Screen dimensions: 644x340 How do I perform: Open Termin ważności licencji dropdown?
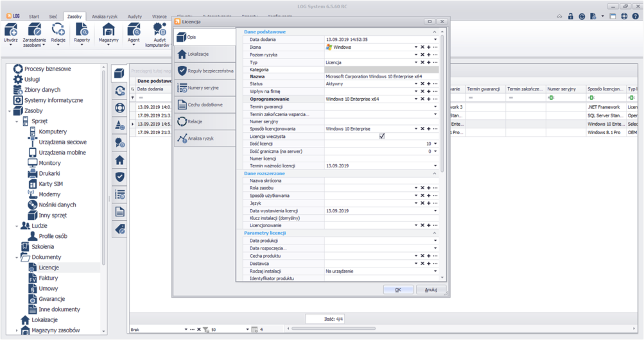pyautogui.click(x=435, y=166)
